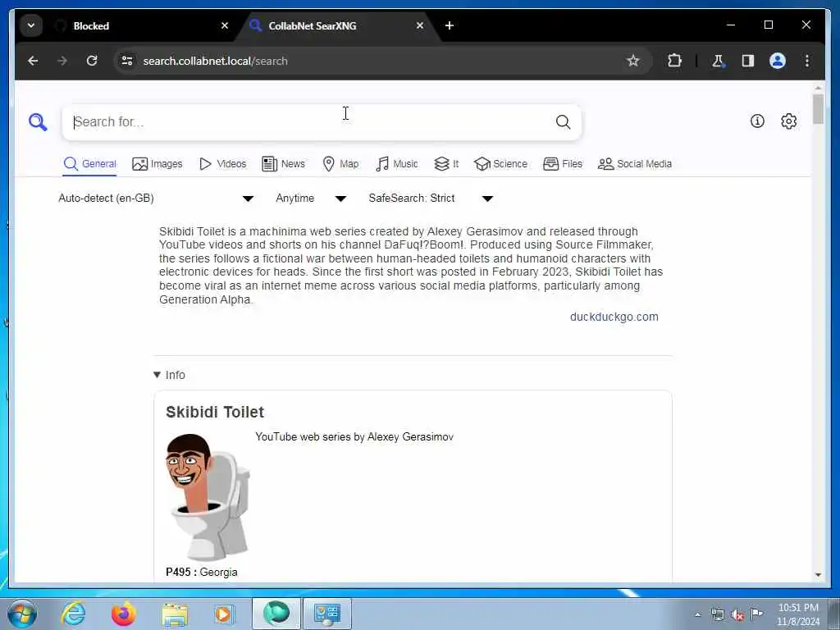Toggle the browser side panel
This screenshot has height=630, width=840.
748,61
